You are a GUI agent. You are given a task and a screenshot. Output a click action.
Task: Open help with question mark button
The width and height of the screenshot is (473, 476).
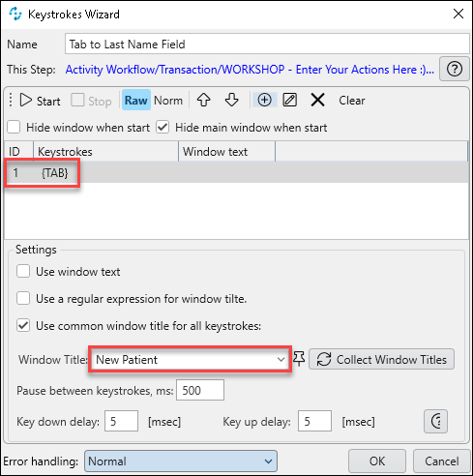pyautogui.click(x=455, y=69)
